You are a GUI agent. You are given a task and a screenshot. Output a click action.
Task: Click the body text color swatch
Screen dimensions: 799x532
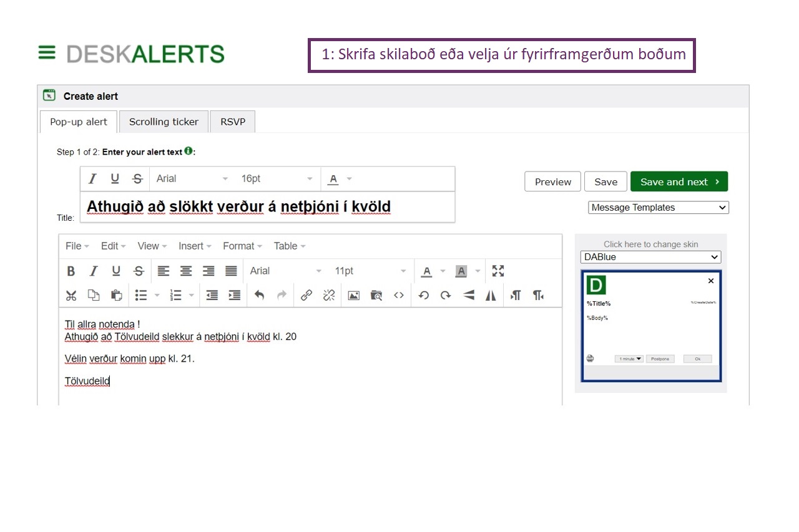tap(427, 271)
